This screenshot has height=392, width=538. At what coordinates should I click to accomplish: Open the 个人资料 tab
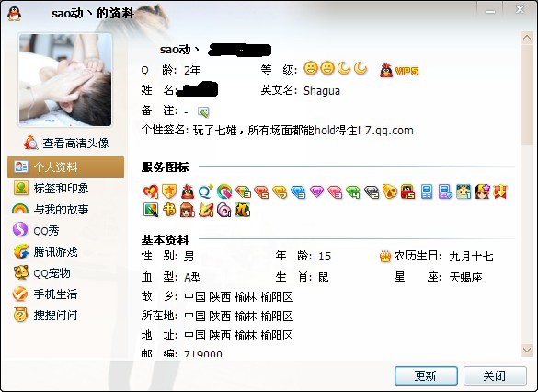[x=65, y=167]
